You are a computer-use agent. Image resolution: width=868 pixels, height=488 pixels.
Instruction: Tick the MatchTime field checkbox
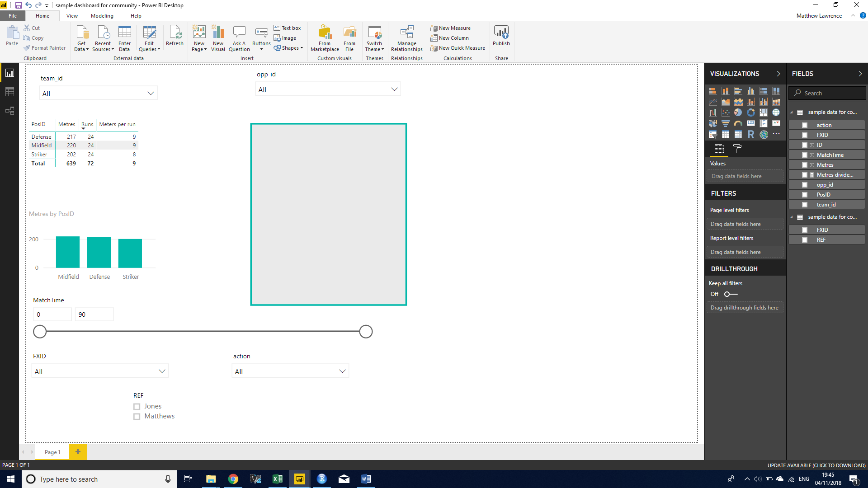click(x=805, y=155)
